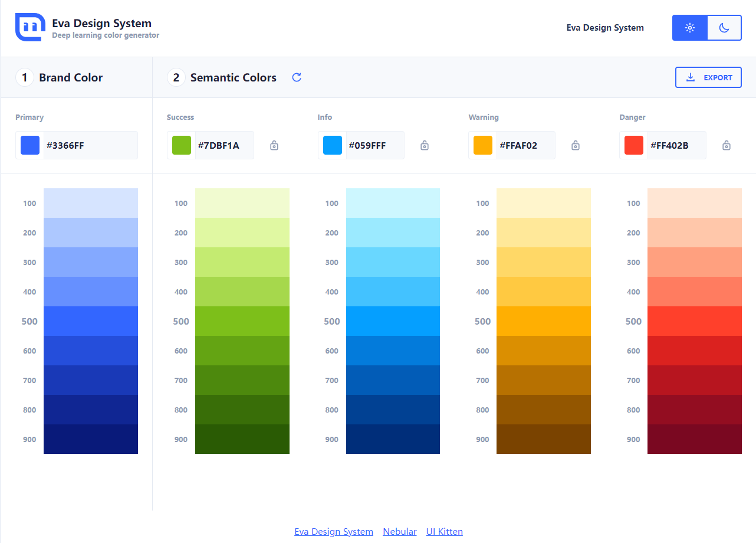Select the 500 shade in the Danger column
Image resolution: width=756 pixels, height=543 pixels.
(x=695, y=320)
